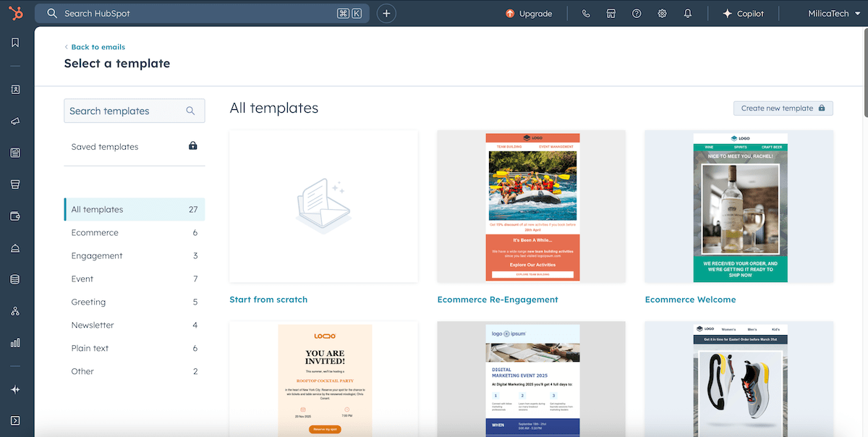Open the data management database icon
Viewport: 868px width, 437px height.
pos(15,279)
